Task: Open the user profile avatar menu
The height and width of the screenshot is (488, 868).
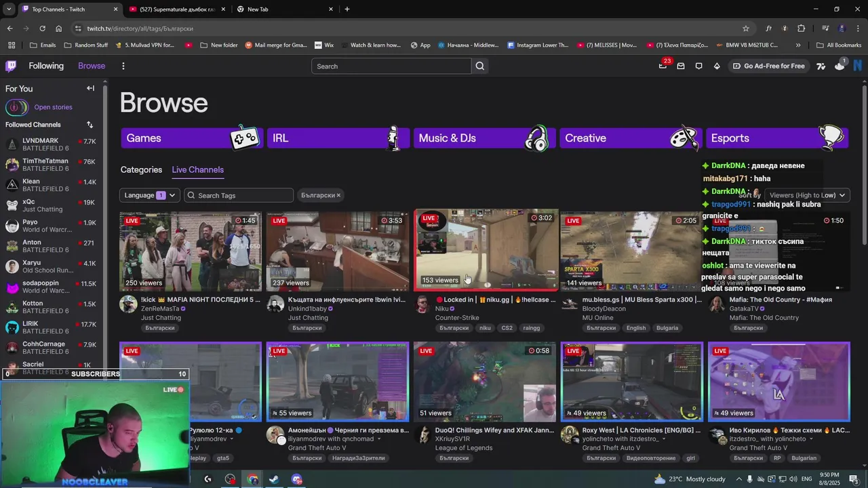Action: (x=858, y=66)
